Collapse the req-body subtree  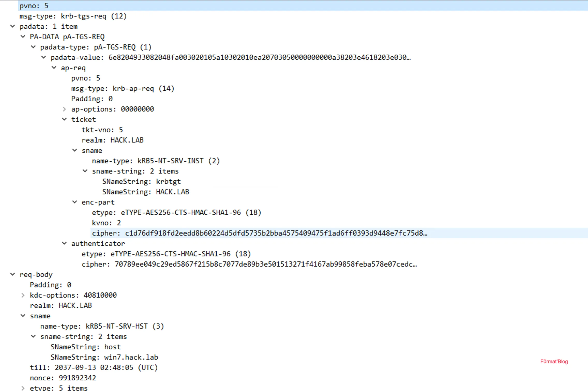[x=12, y=274]
